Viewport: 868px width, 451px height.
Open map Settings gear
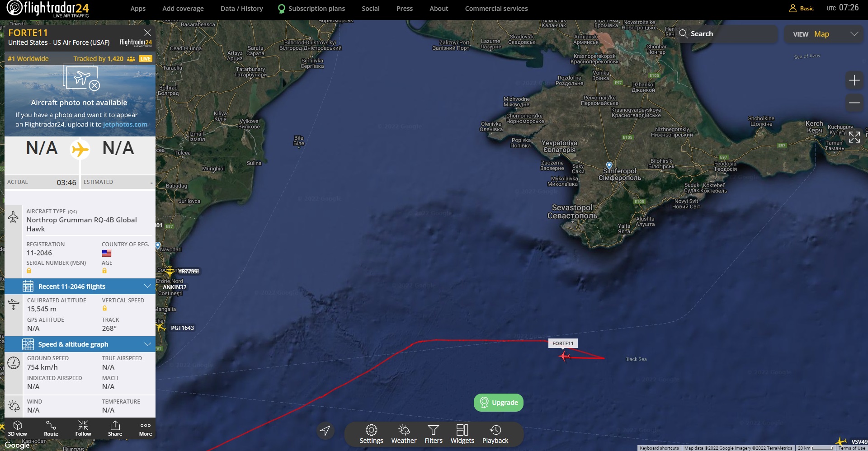pyautogui.click(x=371, y=434)
